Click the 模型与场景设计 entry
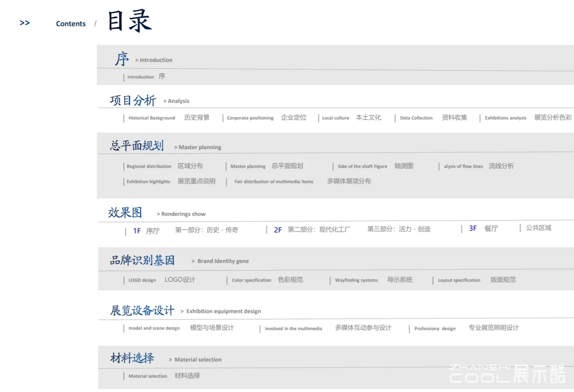This screenshot has width=574, height=392. pos(212,327)
